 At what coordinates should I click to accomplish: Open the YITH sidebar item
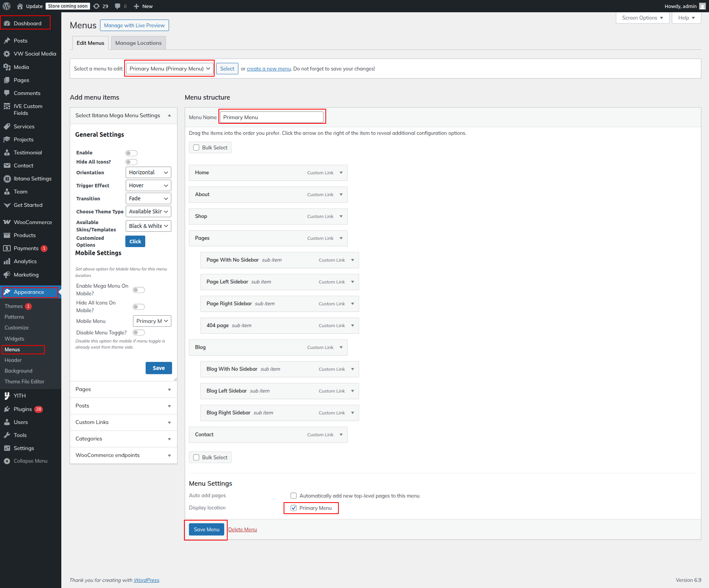20,396
